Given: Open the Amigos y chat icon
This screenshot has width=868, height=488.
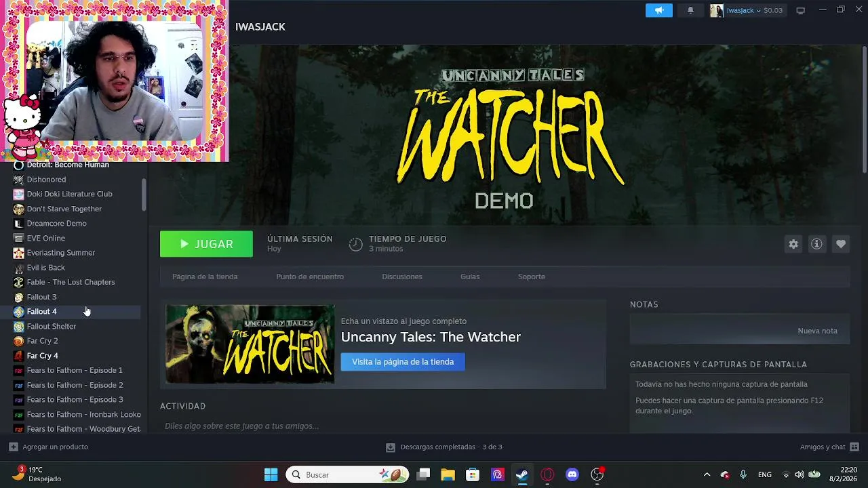Looking at the screenshot, I should pyautogui.click(x=854, y=447).
